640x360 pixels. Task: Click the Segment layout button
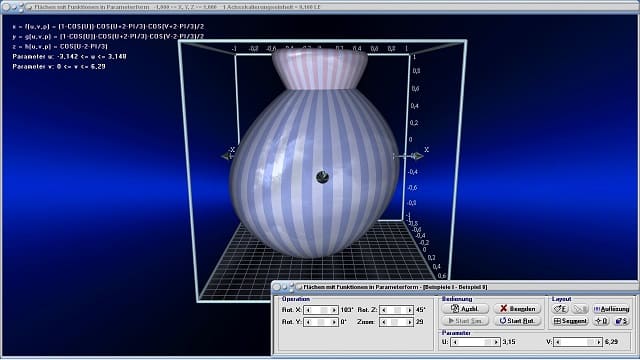[x=570, y=321]
